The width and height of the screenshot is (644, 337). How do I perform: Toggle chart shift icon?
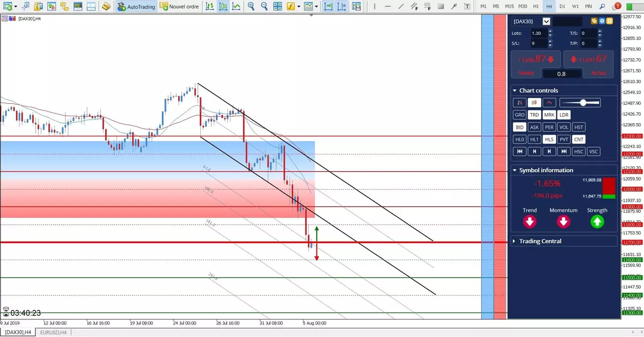(x=342, y=7)
